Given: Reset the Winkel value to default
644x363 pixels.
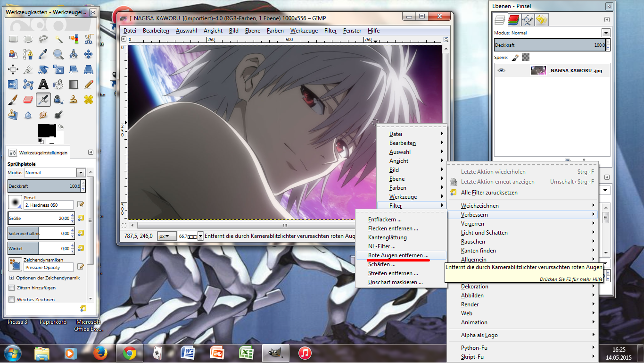Looking at the screenshot, I should pyautogui.click(x=81, y=248).
